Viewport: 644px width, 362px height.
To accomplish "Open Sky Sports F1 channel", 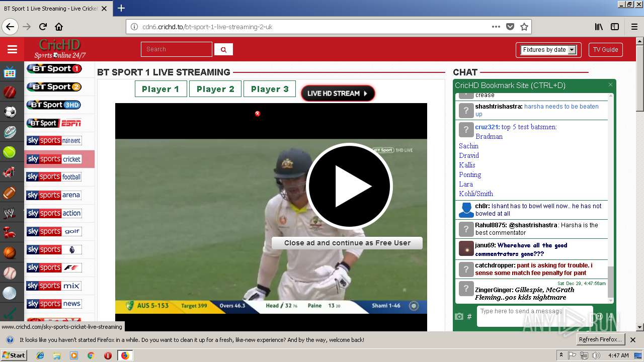I will click(54, 267).
